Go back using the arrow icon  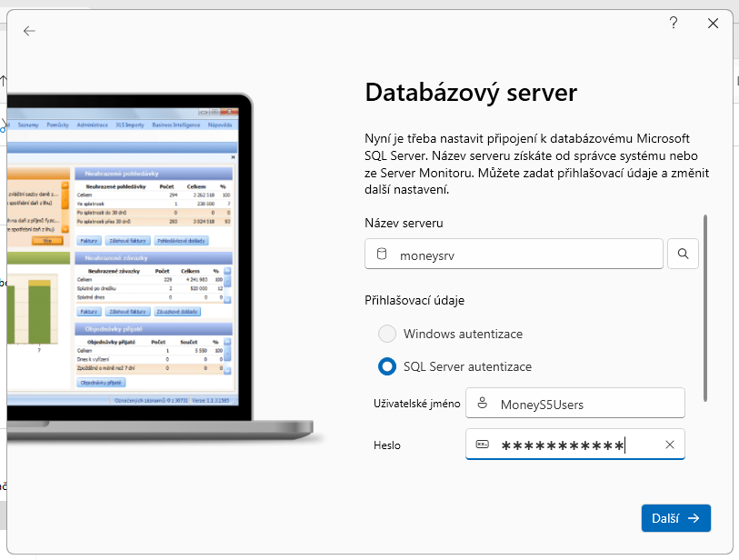(29, 31)
